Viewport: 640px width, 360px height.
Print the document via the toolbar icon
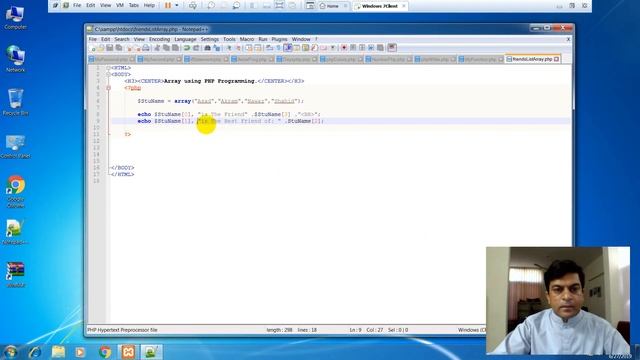pos(146,48)
